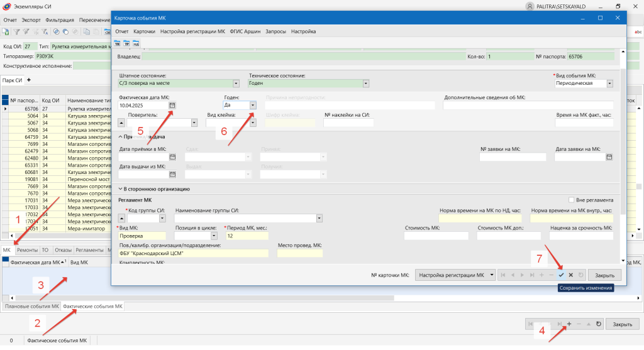Screen dimensions: 644x350
Task: Click the № паспор... column header in Парк СИ table
Action: [24, 101]
